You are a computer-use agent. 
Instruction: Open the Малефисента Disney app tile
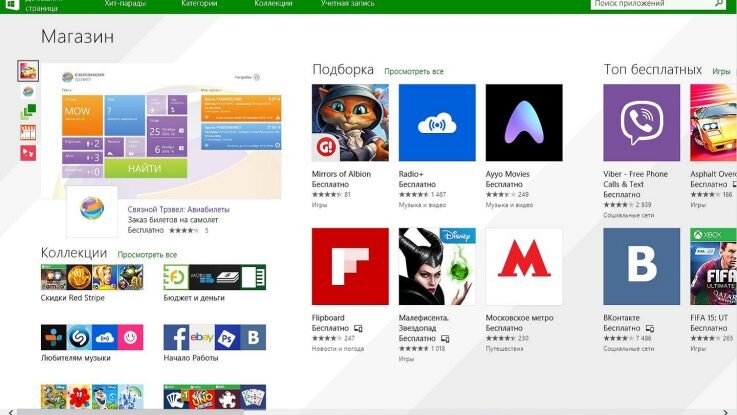[437, 266]
